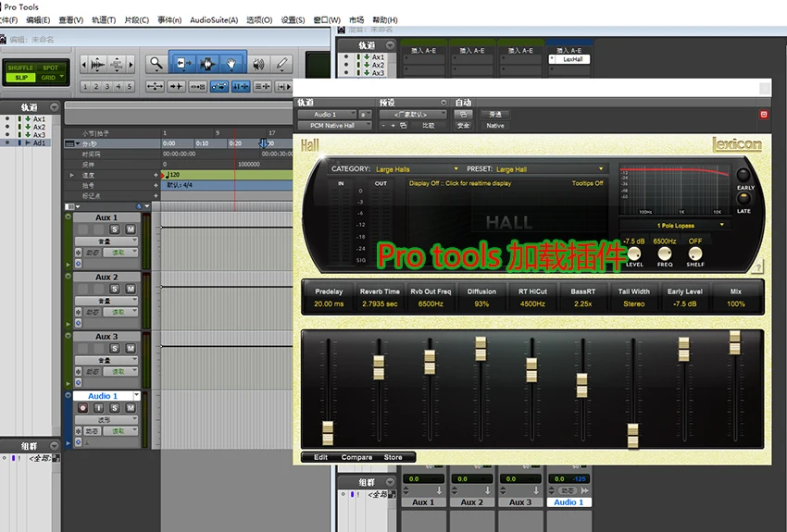Screen dimensions: 787x532
Task: Open the 1 Pole Lopass filter dropdown
Action: tap(675, 225)
